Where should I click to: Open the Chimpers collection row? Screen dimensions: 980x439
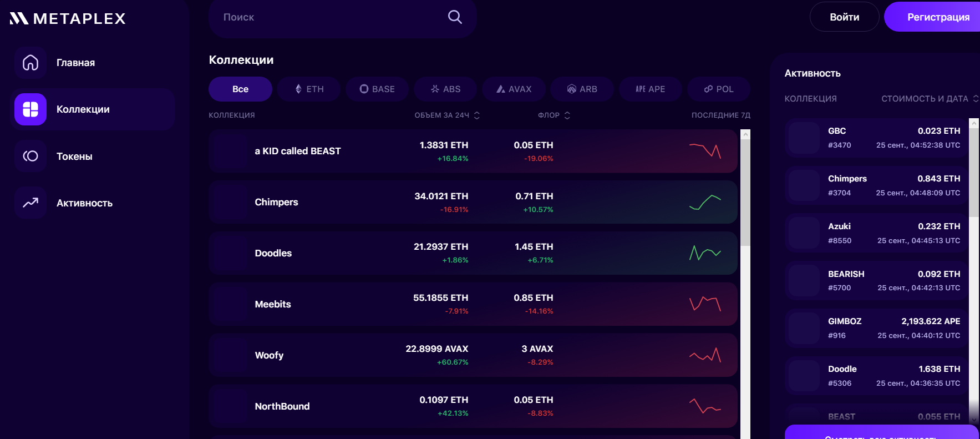click(x=473, y=202)
